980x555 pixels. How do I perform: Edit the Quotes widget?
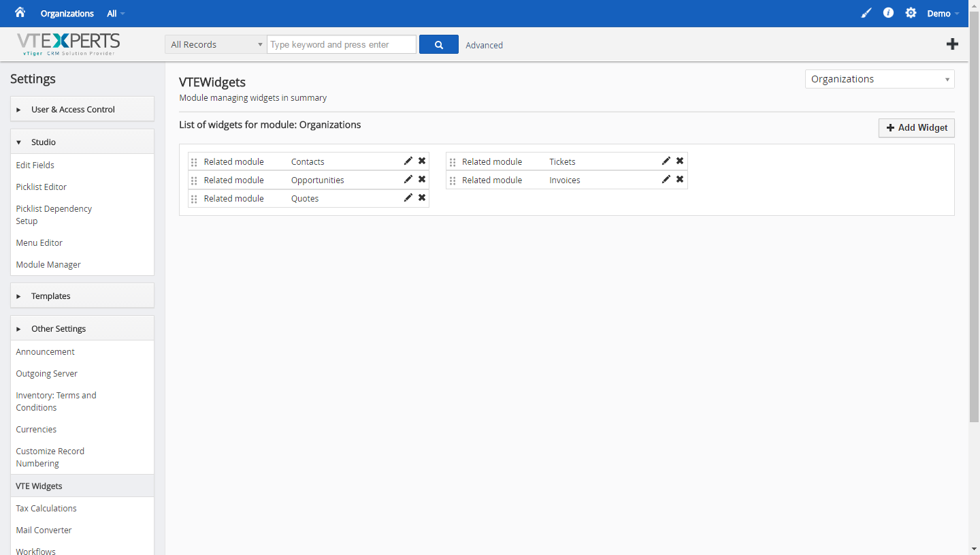(x=408, y=197)
